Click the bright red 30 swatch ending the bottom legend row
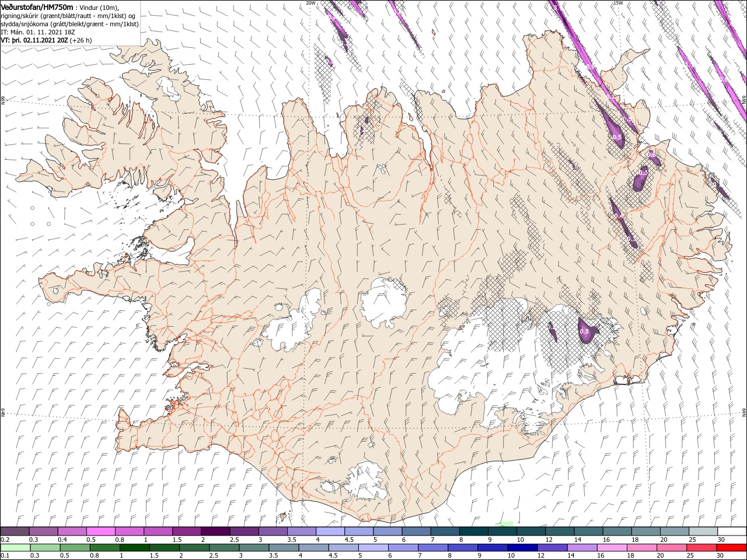This screenshot has width=747, height=560. 731,548
